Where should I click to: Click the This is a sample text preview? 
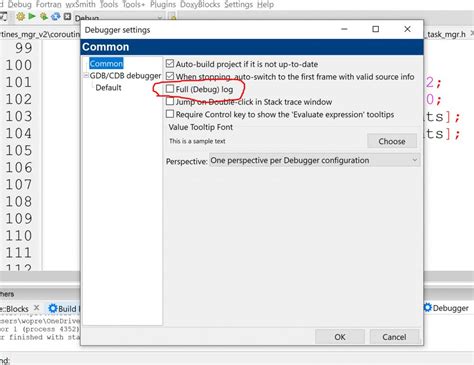click(197, 141)
